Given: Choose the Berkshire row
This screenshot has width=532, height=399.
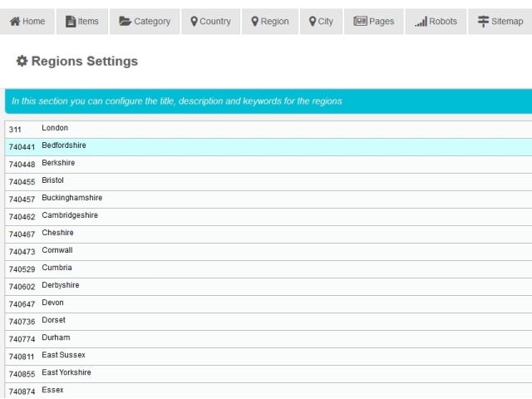Looking at the screenshot, I should (x=58, y=164).
